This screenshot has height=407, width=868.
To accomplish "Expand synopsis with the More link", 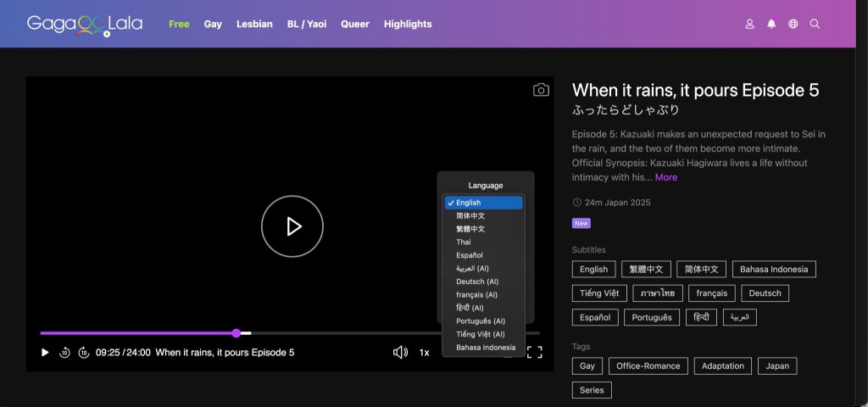I will click(x=666, y=177).
